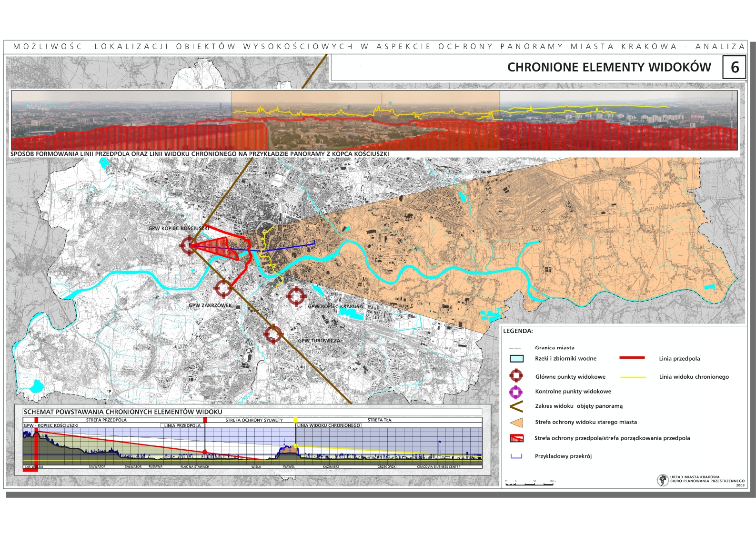Click the Chronione Elementy Widoków title
756x535 pixels.
point(609,67)
